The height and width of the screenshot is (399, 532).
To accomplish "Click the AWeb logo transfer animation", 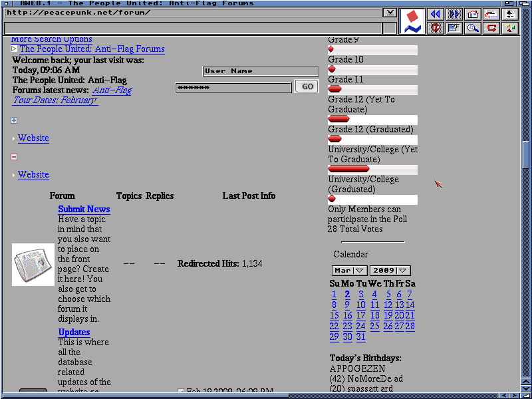I will click(412, 21).
